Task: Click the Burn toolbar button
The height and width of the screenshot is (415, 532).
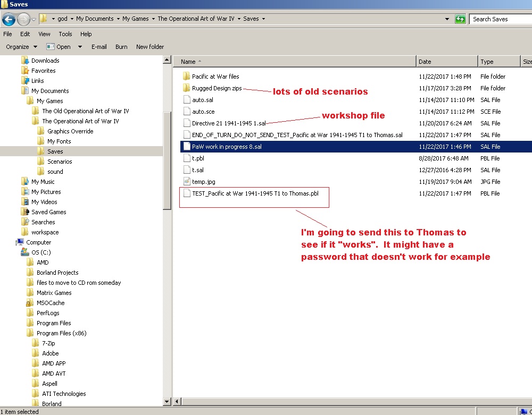Action: [x=121, y=47]
